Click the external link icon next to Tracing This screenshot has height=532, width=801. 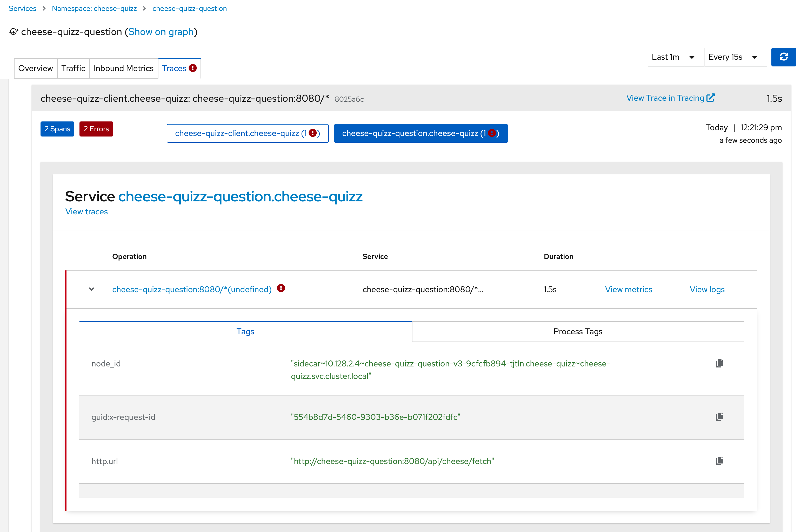point(710,98)
